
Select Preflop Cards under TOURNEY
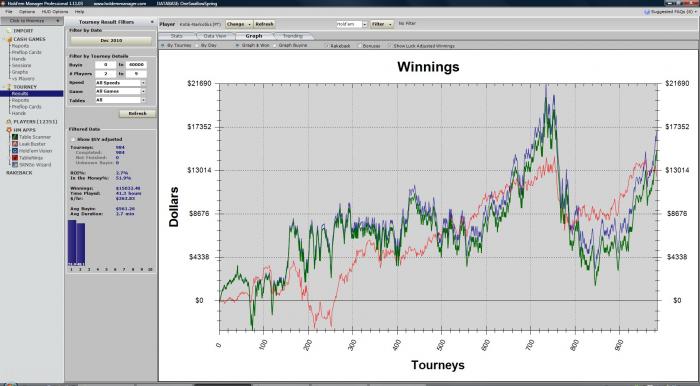pos(26,107)
